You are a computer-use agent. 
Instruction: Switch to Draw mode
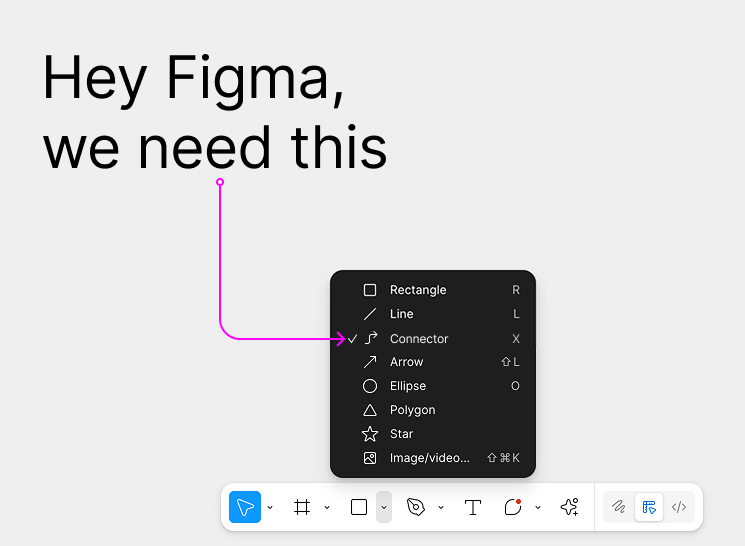[619, 507]
